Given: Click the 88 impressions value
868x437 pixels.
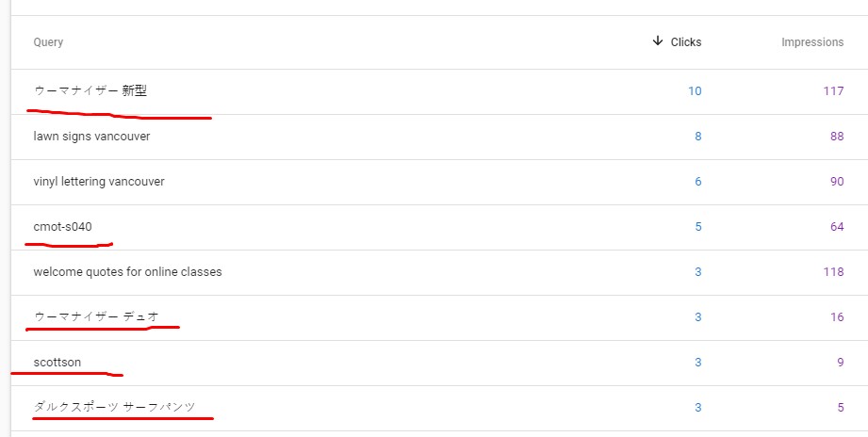Looking at the screenshot, I should [837, 136].
